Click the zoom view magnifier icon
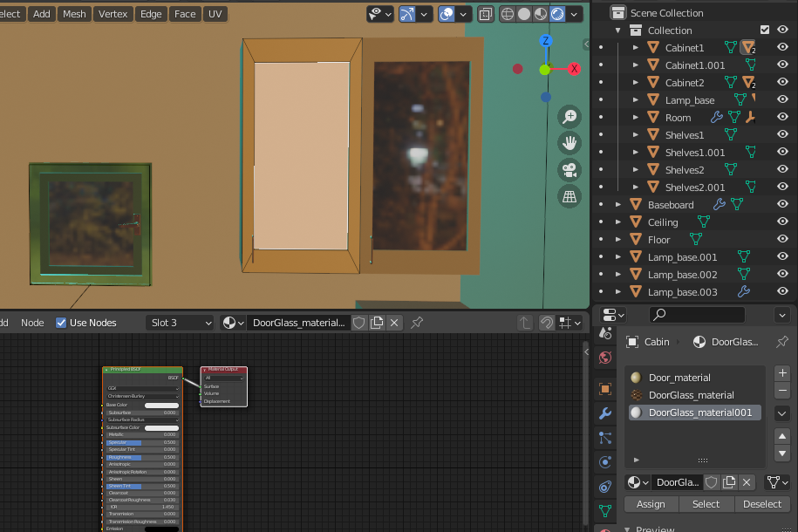This screenshot has height=532, width=798. click(x=570, y=117)
